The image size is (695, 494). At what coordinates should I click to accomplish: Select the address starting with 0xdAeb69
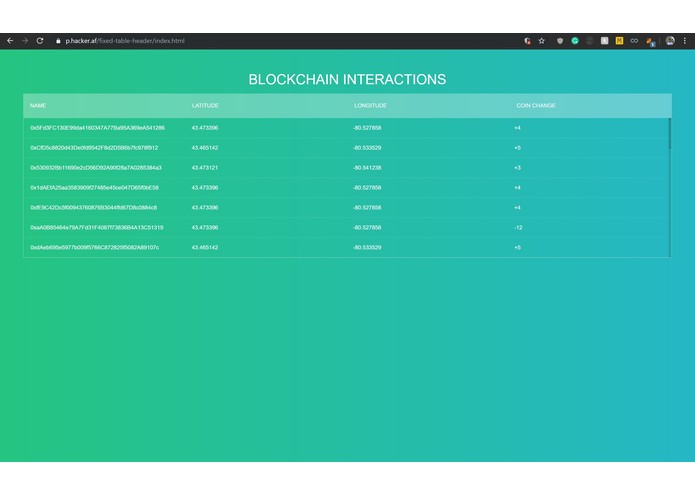point(94,247)
